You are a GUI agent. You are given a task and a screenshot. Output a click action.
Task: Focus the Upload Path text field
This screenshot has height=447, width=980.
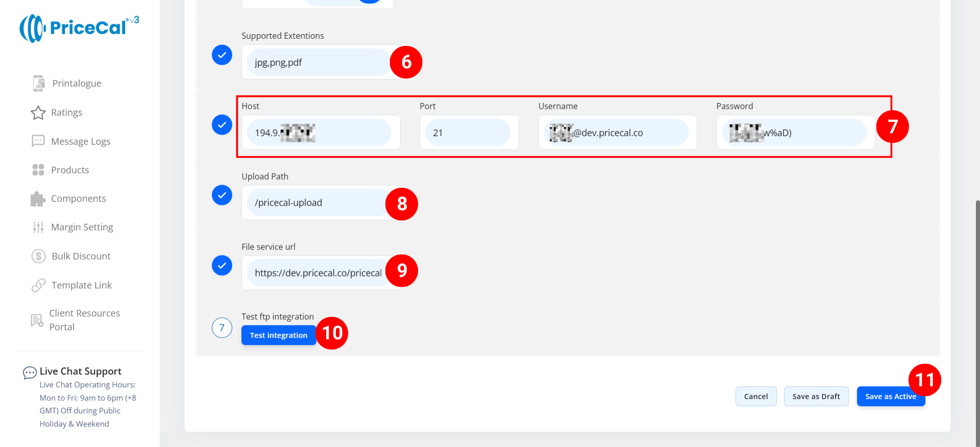pos(317,203)
